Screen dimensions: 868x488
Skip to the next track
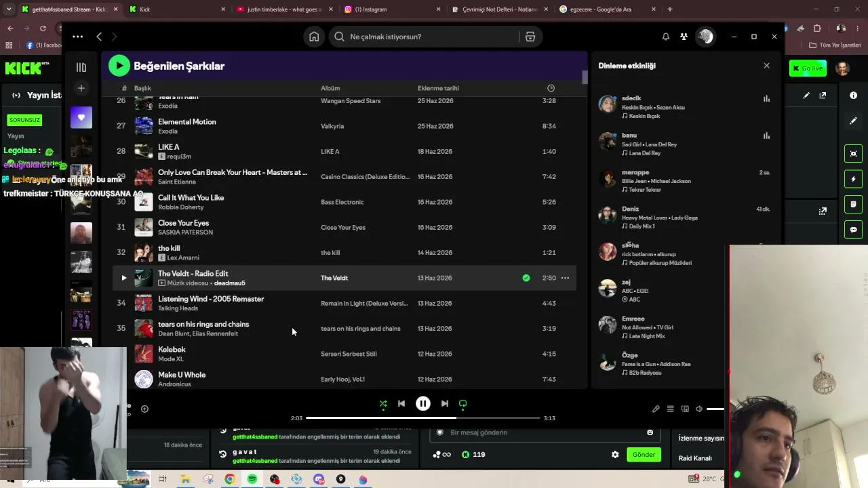[x=444, y=404]
